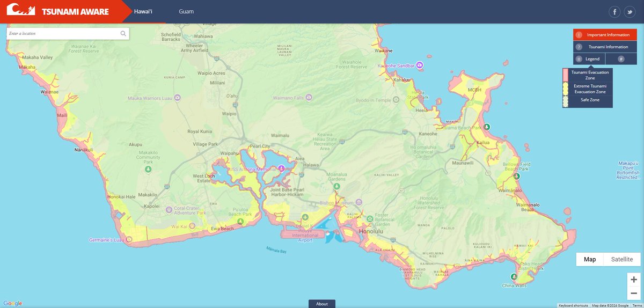Viewport: 644px width, 308px height.
Task: Click the Kailua town label
Action: click(484, 143)
